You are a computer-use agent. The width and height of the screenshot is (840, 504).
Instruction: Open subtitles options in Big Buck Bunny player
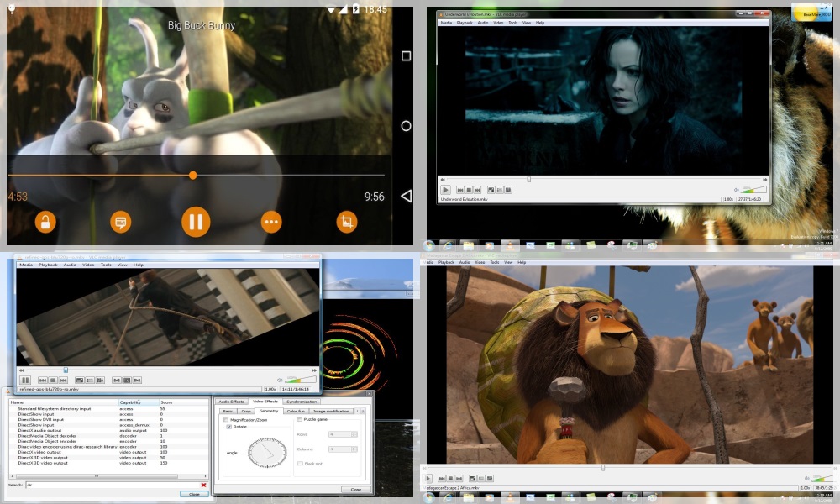click(120, 222)
